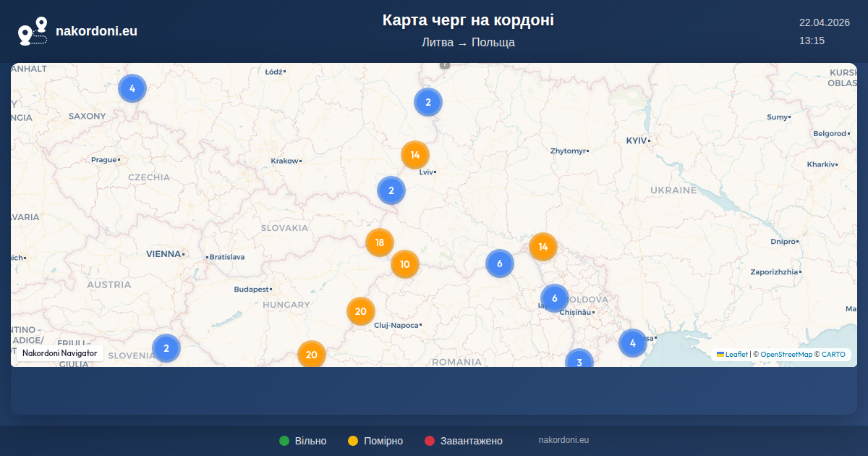Open the blue 2 cluster near Slovenia
The image size is (868, 456).
click(166, 348)
